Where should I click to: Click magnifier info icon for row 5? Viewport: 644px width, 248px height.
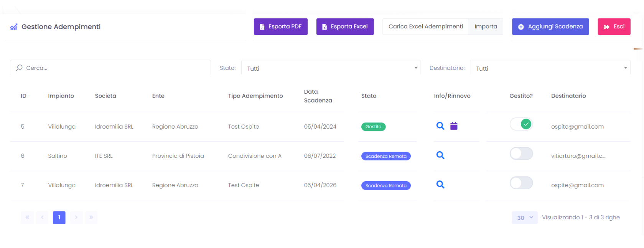coord(440,126)
